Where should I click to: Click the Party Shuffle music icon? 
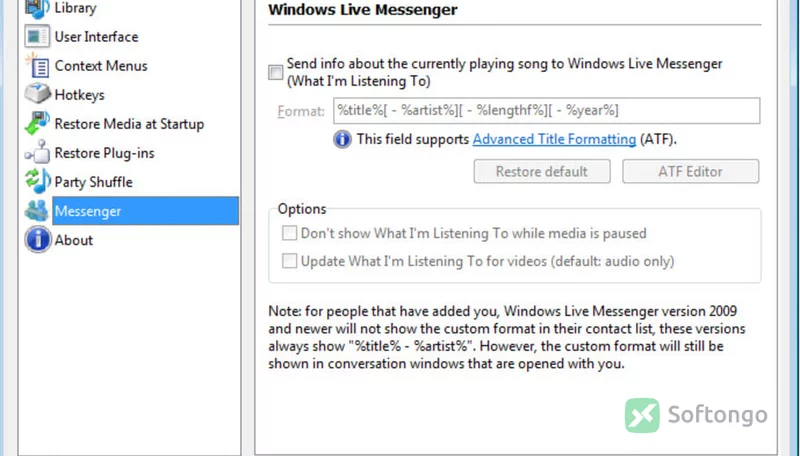click(x=37, y=182)
